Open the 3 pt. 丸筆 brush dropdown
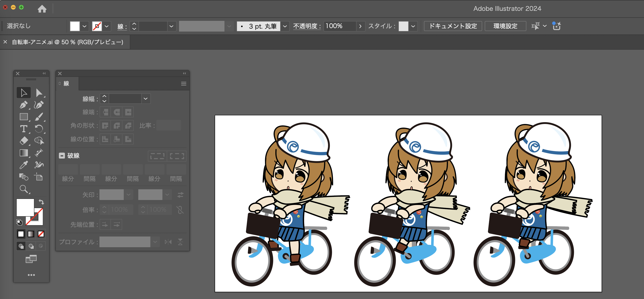The width and height of the screenshot is (644, 299). click(x=285, y=26)
